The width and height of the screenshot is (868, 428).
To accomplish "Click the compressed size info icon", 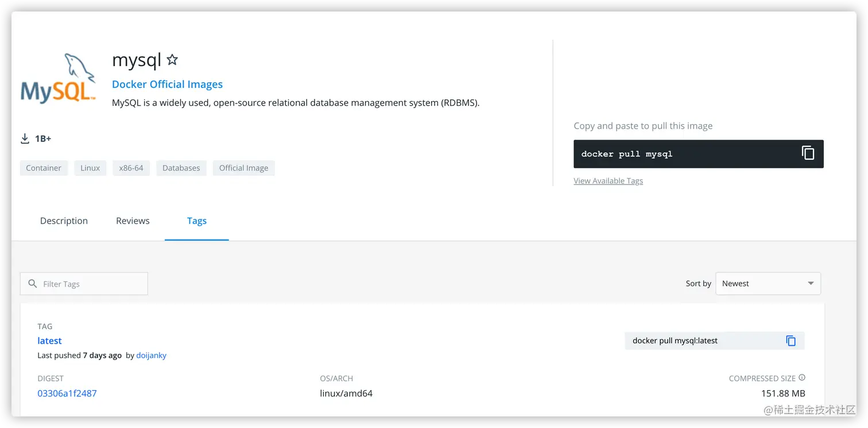I will [x=802, y=378].
